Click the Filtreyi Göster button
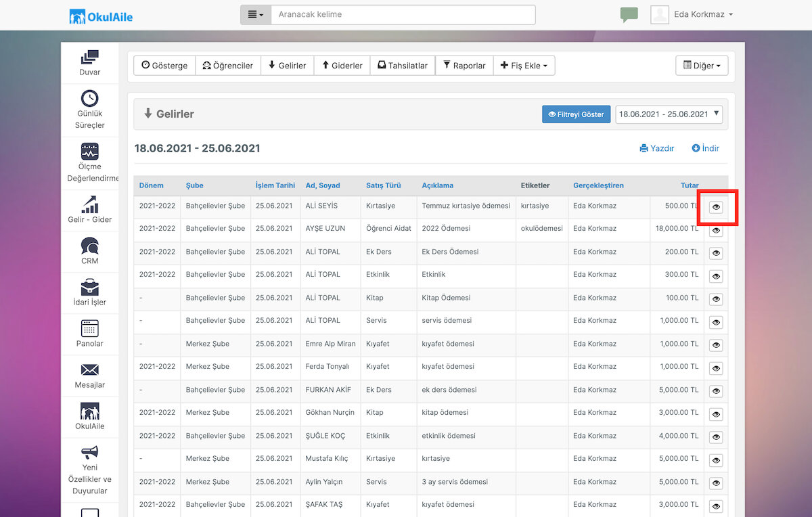Image resolution: width=812 pixels, height=517 pixels. pos(577,114)
